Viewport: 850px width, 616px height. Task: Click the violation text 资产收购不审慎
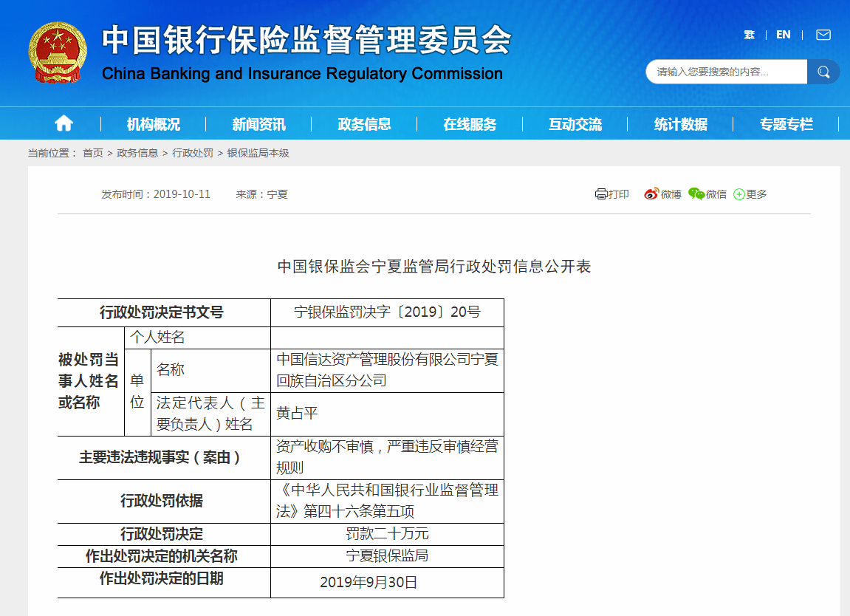pyautogui.click(x=325, y=447)
